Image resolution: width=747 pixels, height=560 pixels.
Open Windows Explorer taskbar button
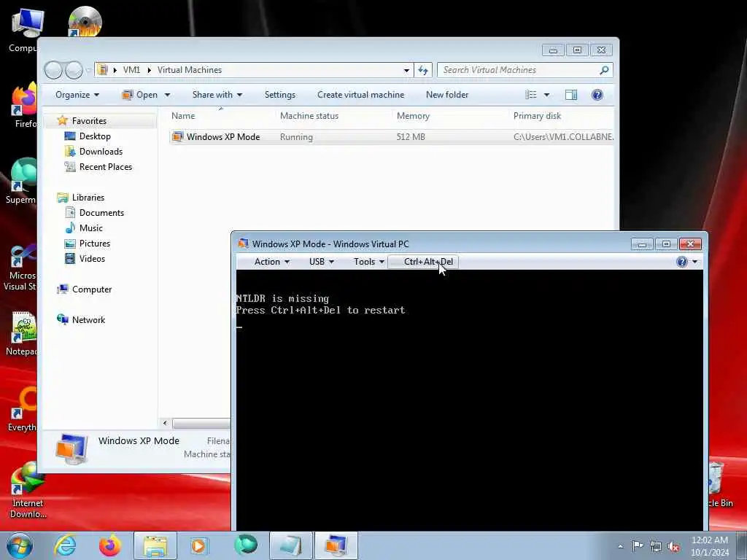[155, 545]
